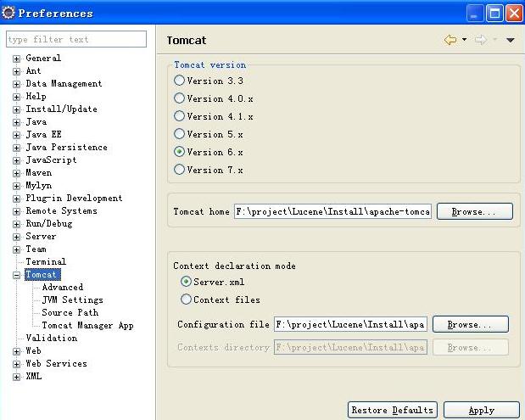The width and height of the screenshot is (525, 420).
Task: Expand the General preferences node
Action: click(16, 59)
